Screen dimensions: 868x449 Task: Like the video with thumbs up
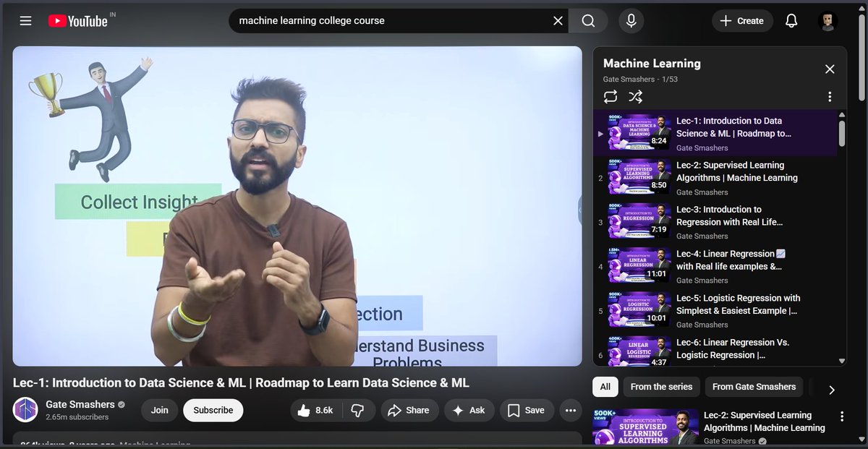[315, 410]
